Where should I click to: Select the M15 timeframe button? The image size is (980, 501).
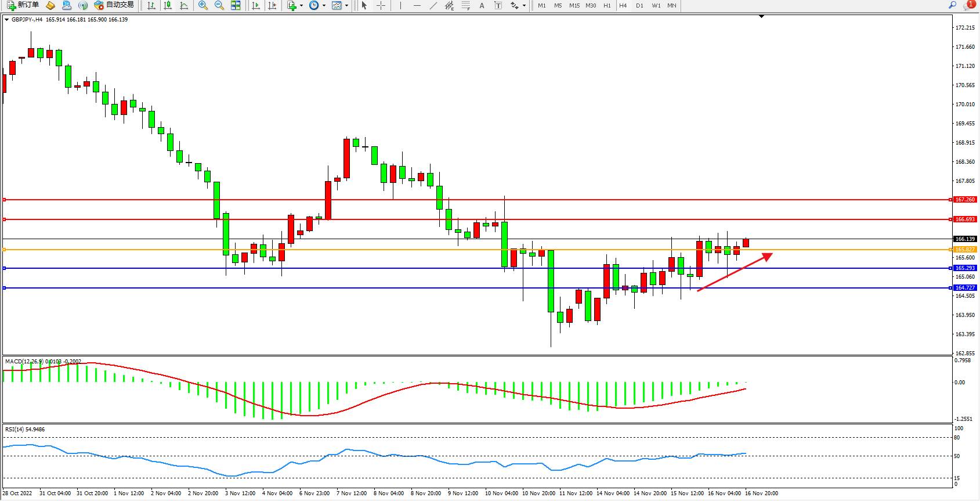[574, 5]
